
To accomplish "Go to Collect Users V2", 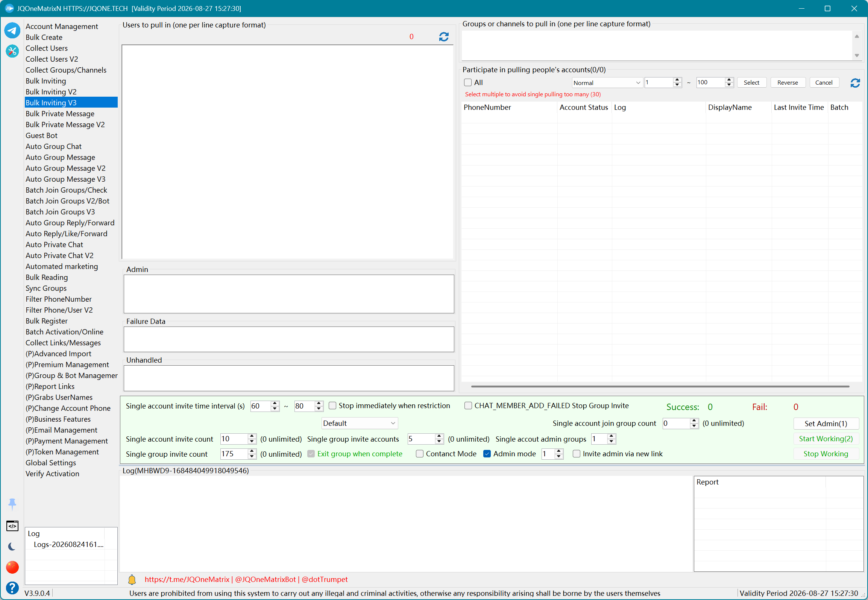I will [x=52, y=59].
